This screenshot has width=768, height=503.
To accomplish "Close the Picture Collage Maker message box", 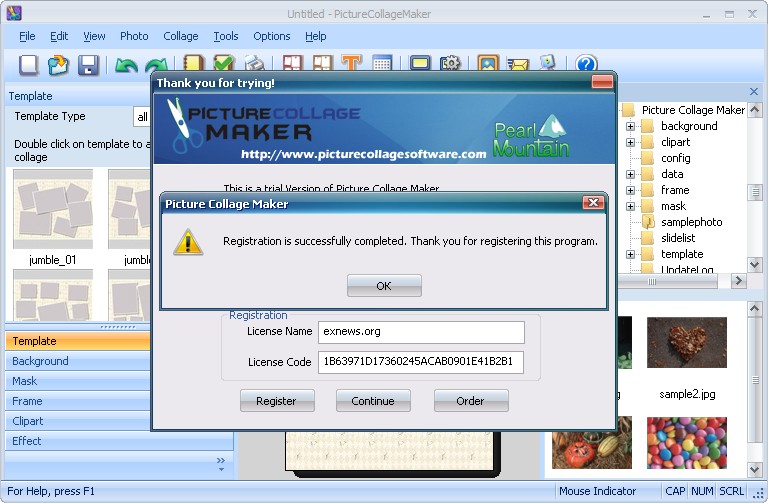I will [593, 203].
